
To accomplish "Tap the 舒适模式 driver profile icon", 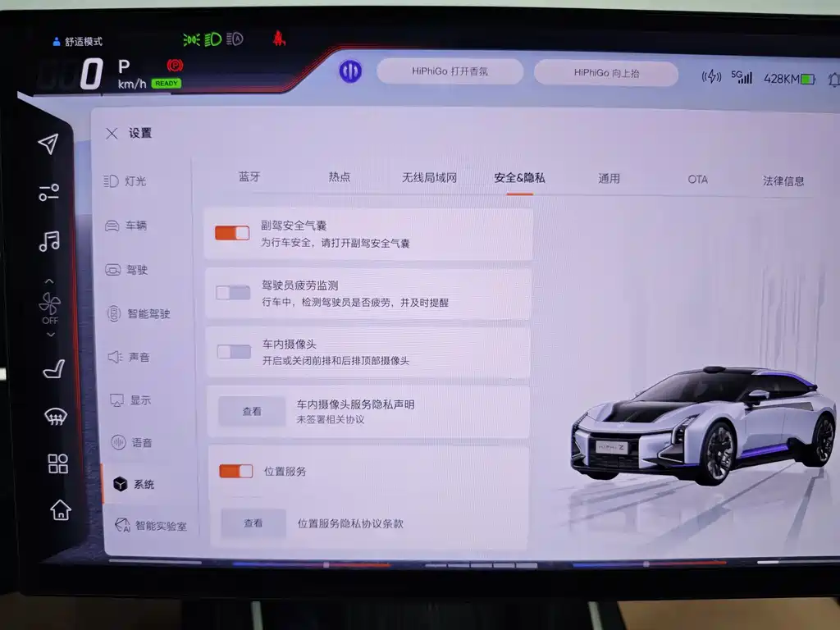I will pyautogui.click(x=57, y=41).
